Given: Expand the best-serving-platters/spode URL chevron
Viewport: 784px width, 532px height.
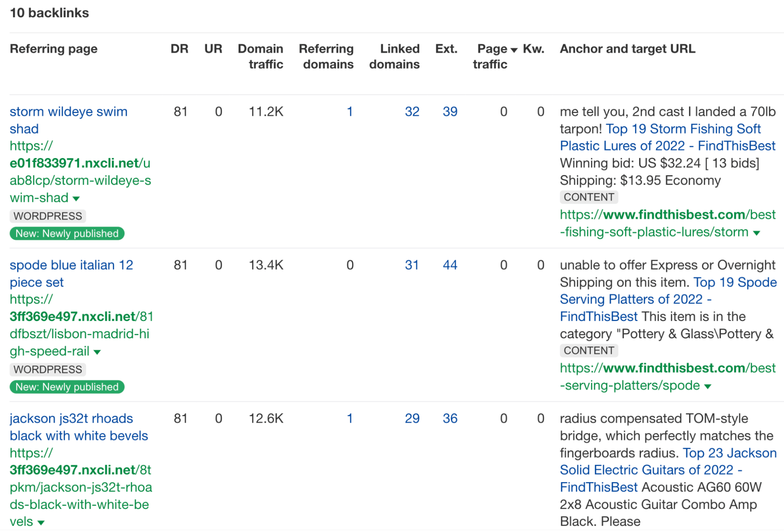Looking at the screenshot, I should coord(707,386).
